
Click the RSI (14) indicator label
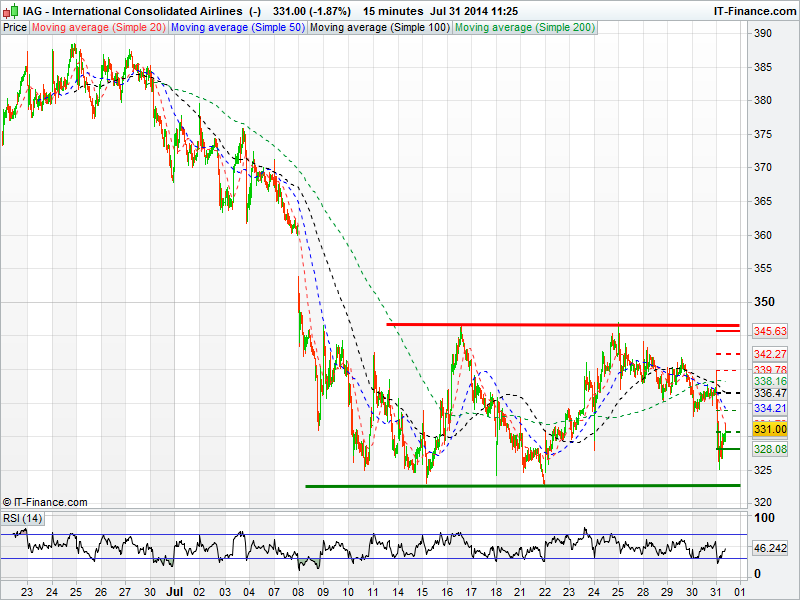pyautogui.click(x=23, y=518)
